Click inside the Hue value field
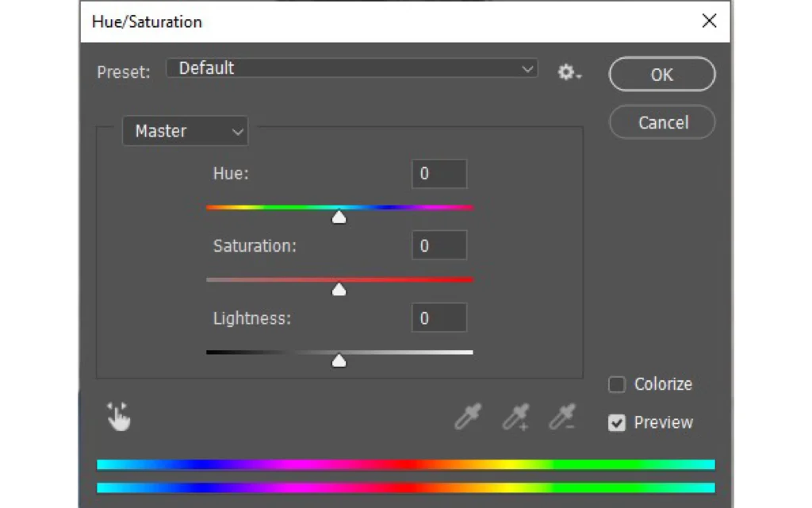 pos(439,173)
